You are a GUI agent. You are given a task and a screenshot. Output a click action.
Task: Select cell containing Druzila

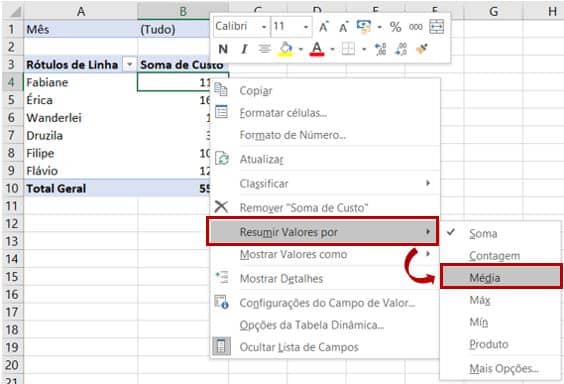click(81, 136)
